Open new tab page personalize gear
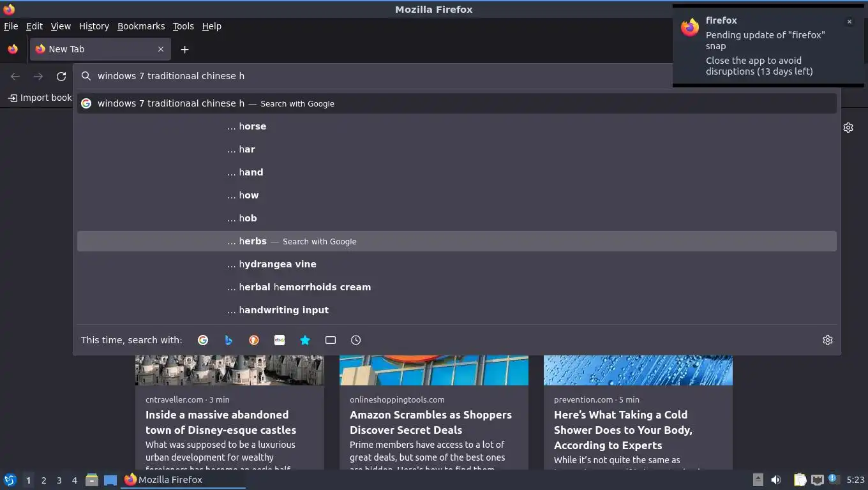 848,128
